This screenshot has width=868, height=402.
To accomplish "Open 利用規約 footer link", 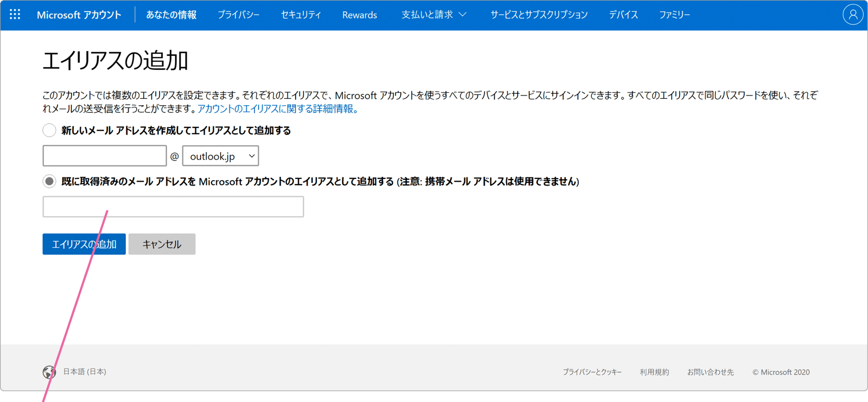I will 654,372.
